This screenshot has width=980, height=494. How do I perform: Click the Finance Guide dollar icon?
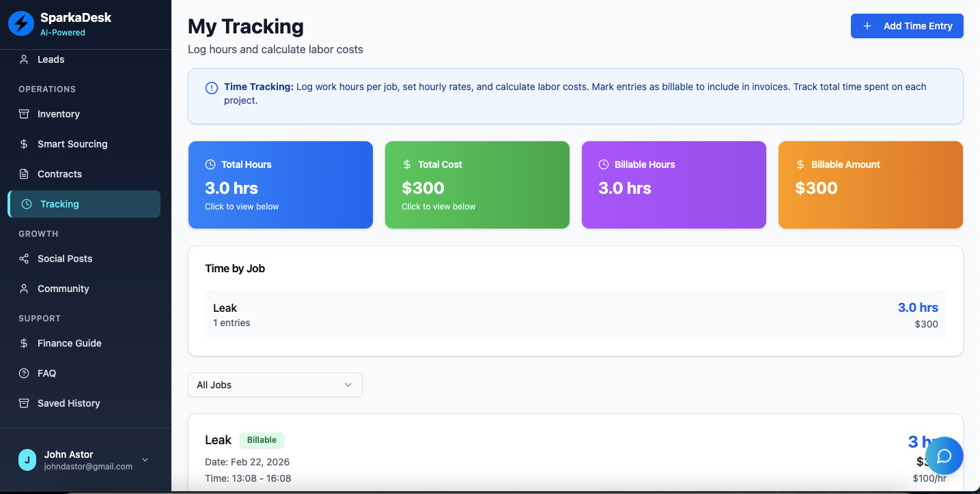click(24, 343)
